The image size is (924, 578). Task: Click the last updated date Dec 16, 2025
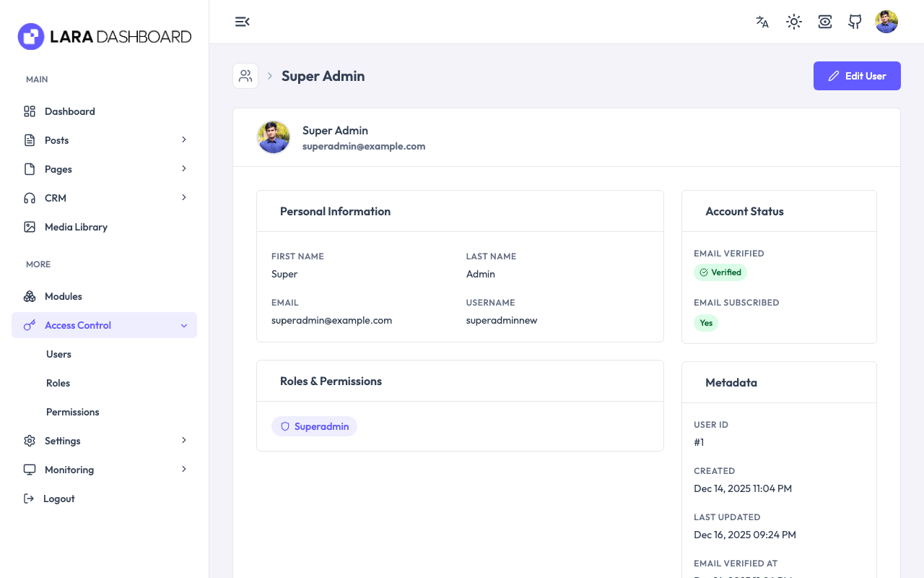(x=745, y=535)
